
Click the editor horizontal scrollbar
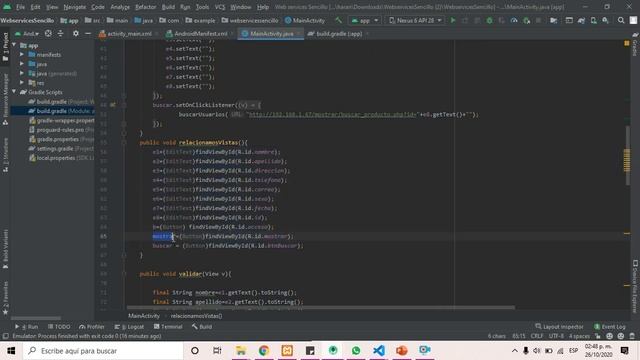320,307
